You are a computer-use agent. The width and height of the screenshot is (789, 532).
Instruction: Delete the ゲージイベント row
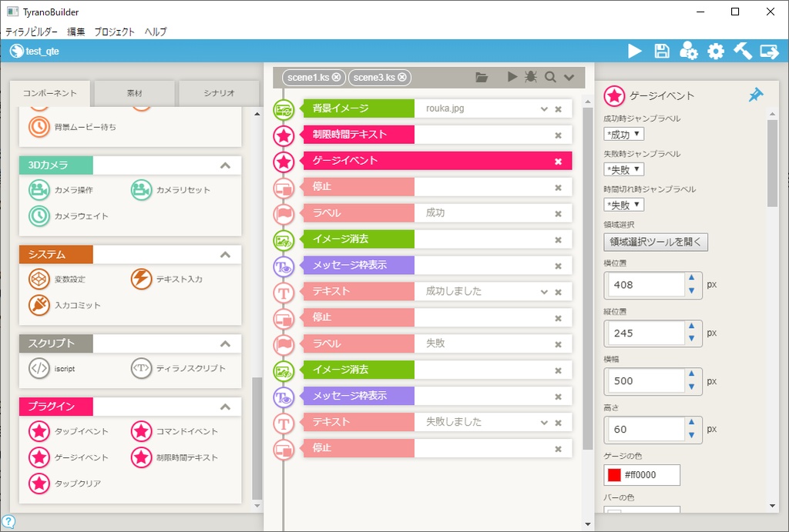click(x=558, y=162)
